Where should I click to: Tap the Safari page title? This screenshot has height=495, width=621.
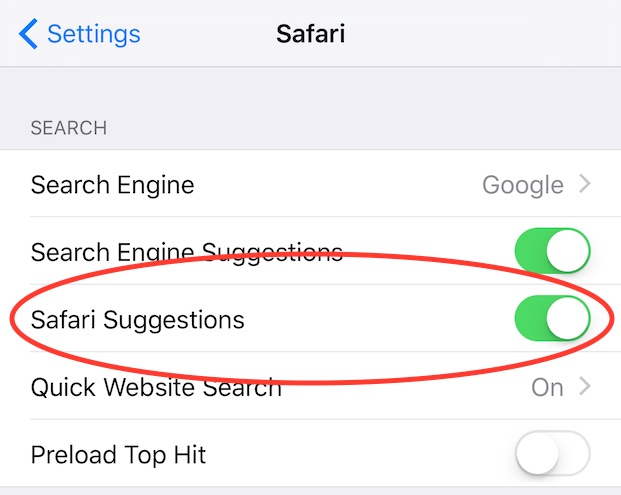click(x=310, y=34)
